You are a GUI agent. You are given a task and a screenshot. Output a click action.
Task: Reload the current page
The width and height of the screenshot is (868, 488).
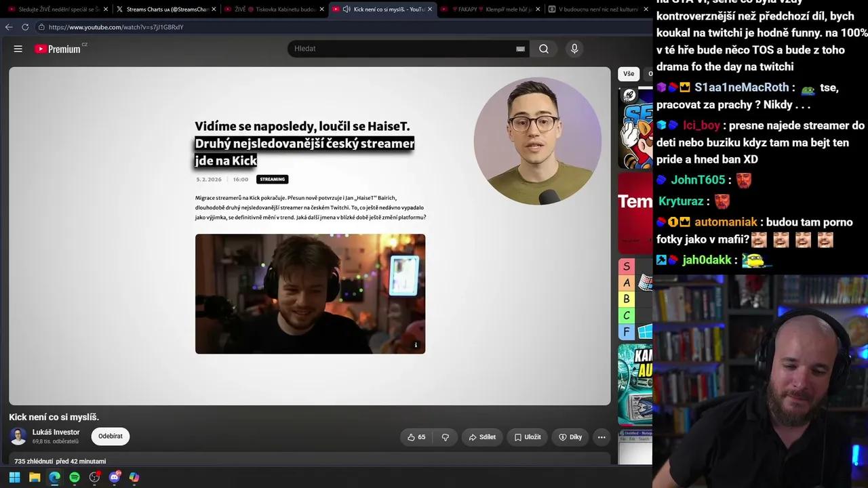click(x=25, y=27)
